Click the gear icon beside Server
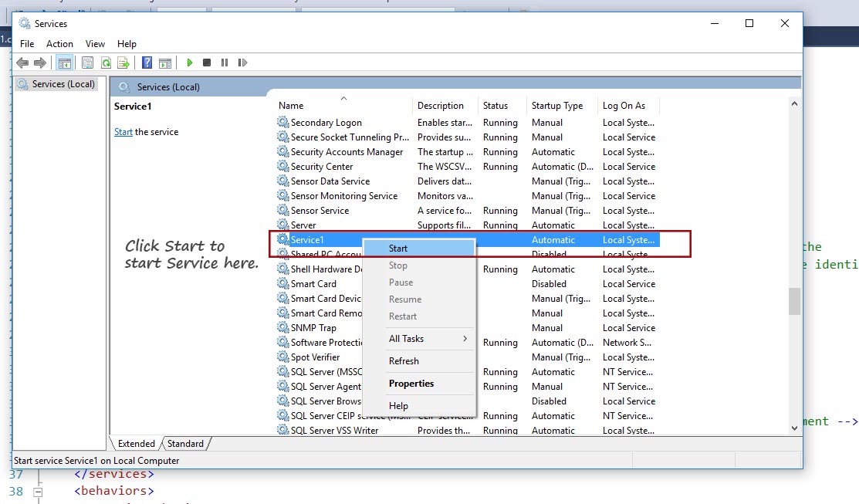This screenshot has height=504, width=859. click(282, 225)
